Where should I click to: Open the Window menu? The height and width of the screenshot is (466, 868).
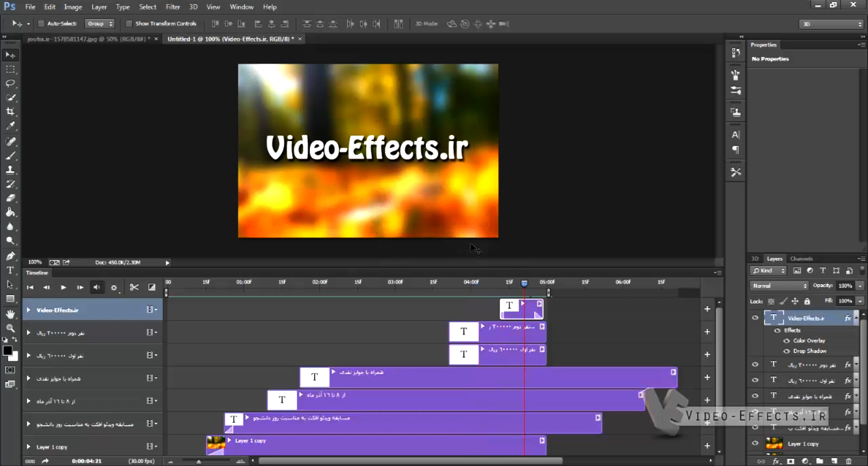pos(241,7)
